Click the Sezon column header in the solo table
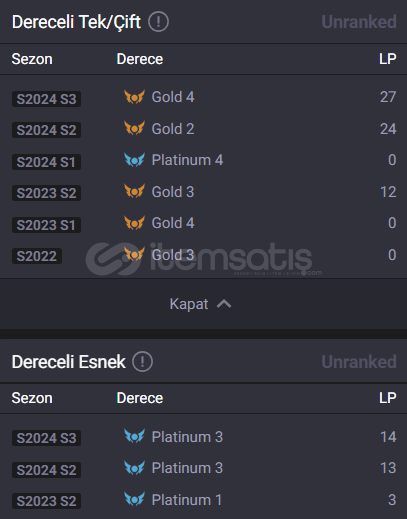Image resolution: width=407 pixels, height=519 pixels. click(x=32, y=59)
